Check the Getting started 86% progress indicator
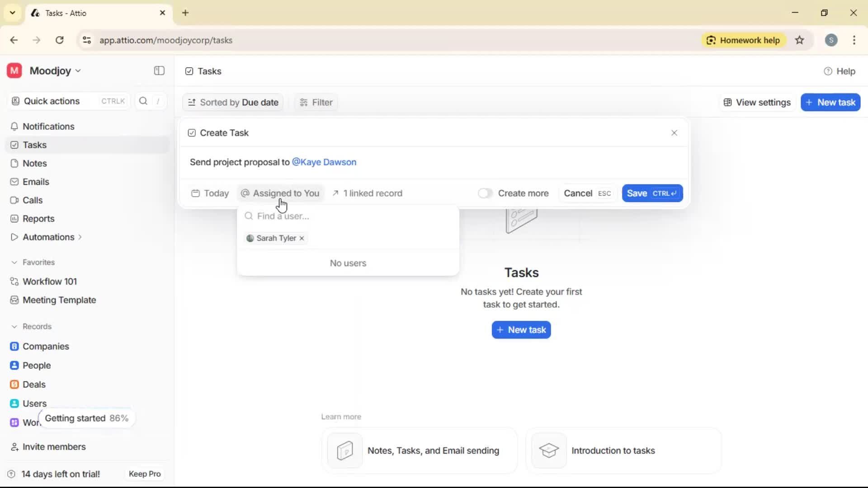Image resolution: width=868 pixels, height=488 pixels. (87, 418)
